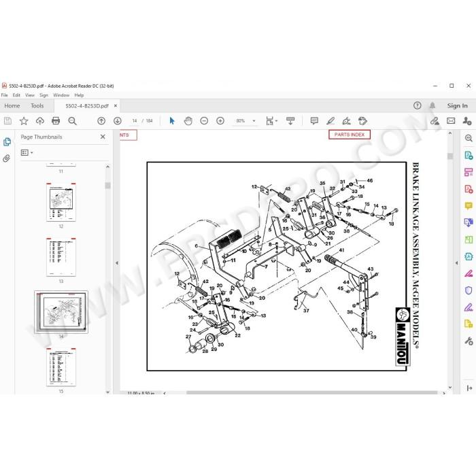Switch to the Tools tab
Image resolution: width=476 pixels, height=476 pixels.
[x=37, y=105]
